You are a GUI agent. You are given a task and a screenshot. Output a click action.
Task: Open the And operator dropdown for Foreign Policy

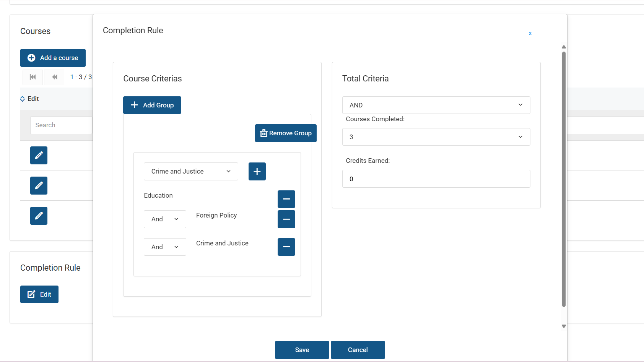tap(165, 219)
